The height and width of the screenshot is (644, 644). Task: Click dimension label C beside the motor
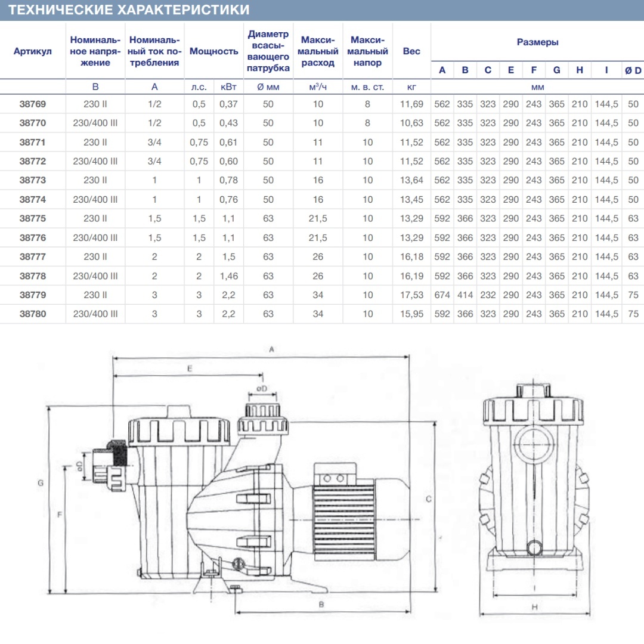[x=428, y=499]
